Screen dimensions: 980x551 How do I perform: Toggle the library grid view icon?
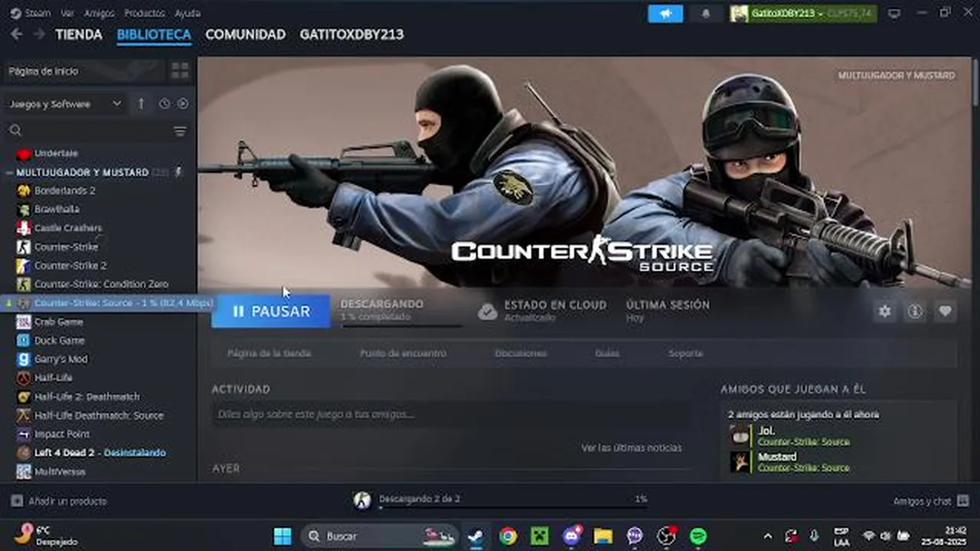180,71
